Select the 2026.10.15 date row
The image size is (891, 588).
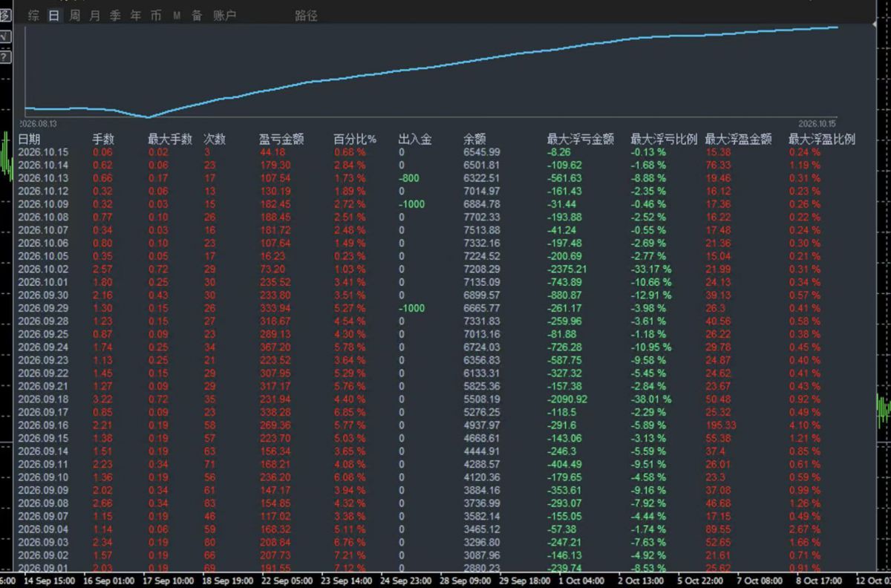pos(43,152)
